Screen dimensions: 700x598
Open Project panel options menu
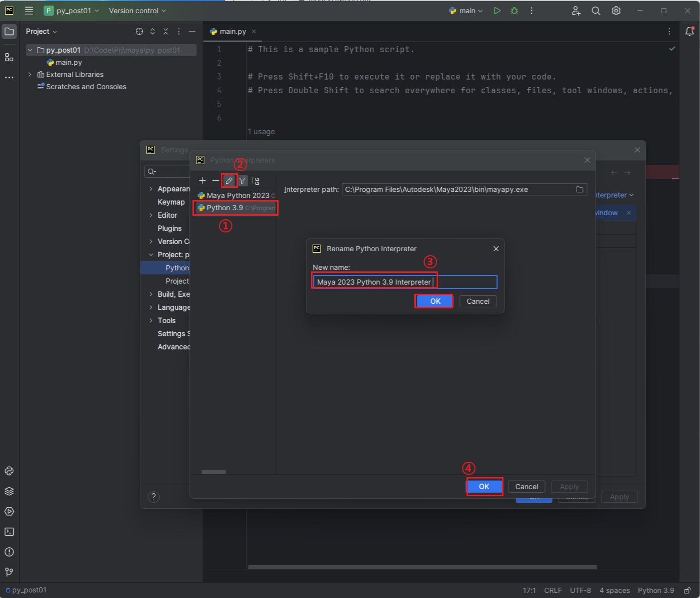click(179, 31)
